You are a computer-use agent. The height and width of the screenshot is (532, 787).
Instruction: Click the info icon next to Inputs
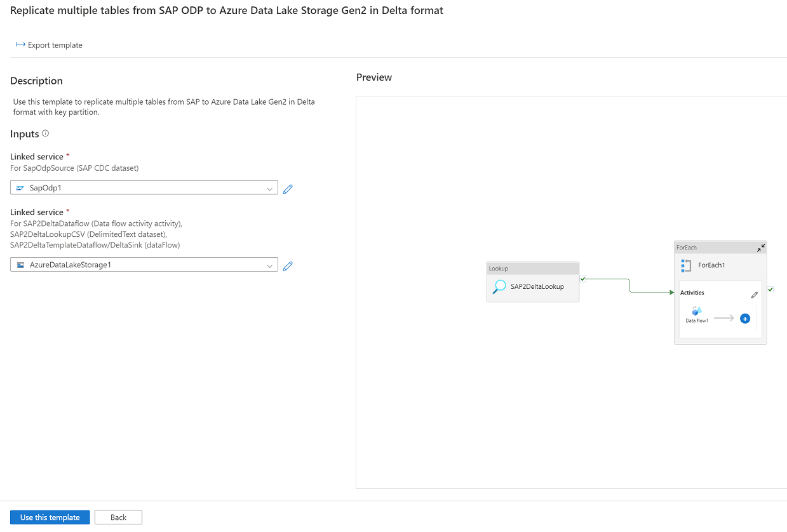tap(44, 133)
